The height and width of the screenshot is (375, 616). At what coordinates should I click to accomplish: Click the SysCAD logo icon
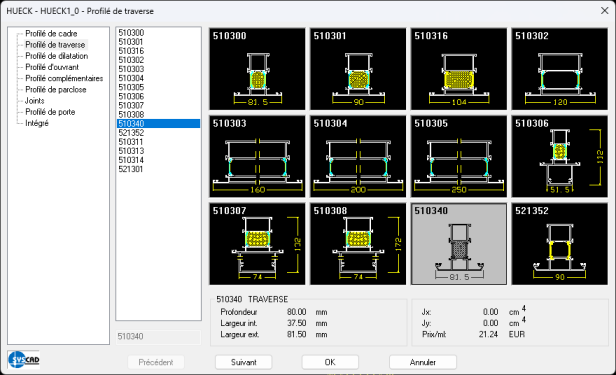pyautogui.click(x=24, y=359)
